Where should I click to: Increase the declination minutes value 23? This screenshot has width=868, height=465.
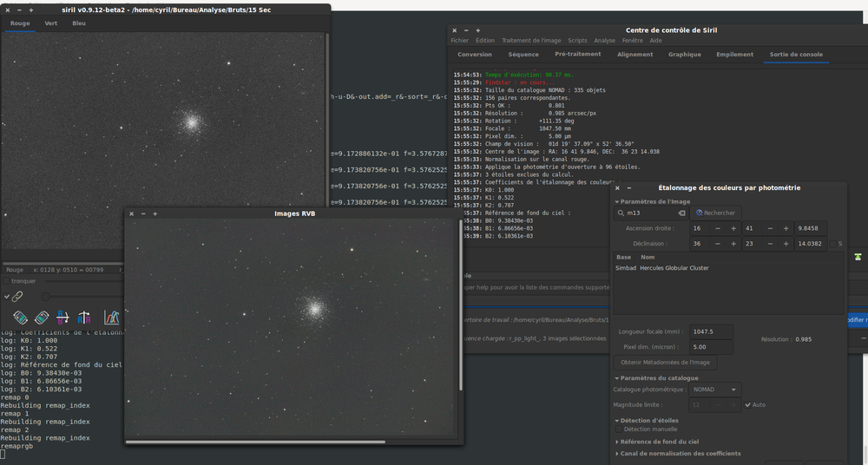coord(786,244)
